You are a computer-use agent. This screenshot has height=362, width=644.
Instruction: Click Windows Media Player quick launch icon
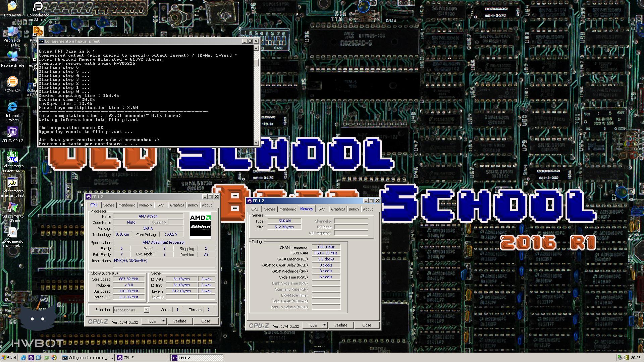click(54, 358)
